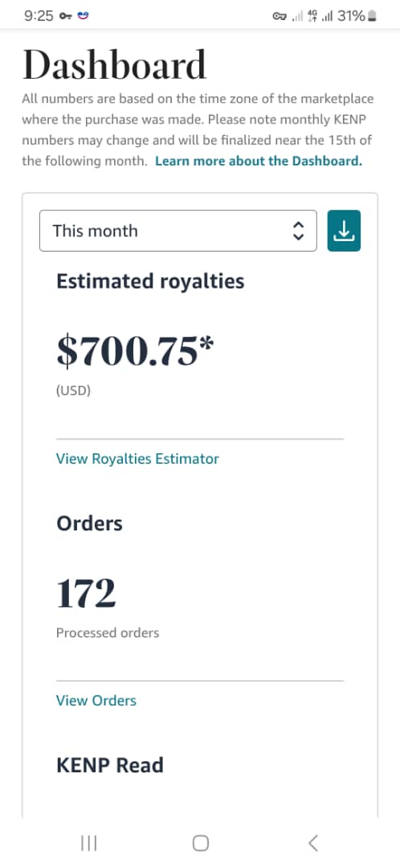400x868 pixels.
Task: Tap the Android recent apps button
Action: 88,843
